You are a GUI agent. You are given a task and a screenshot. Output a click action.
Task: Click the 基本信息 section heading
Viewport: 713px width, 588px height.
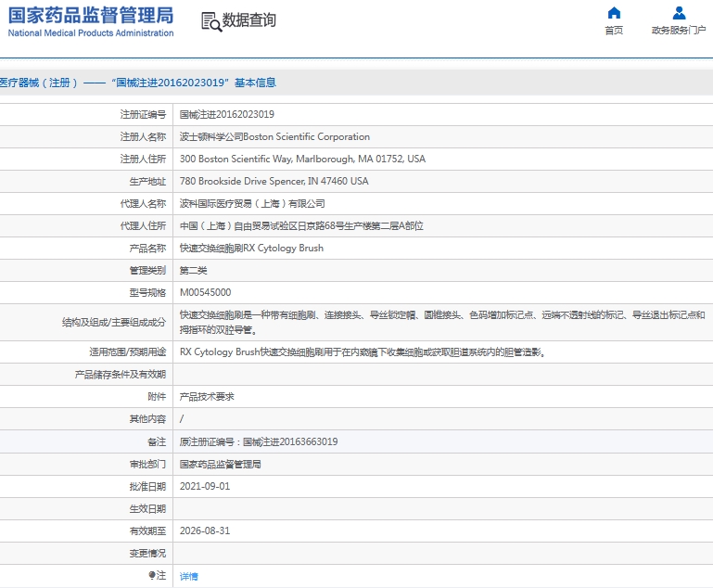[255, 83]
